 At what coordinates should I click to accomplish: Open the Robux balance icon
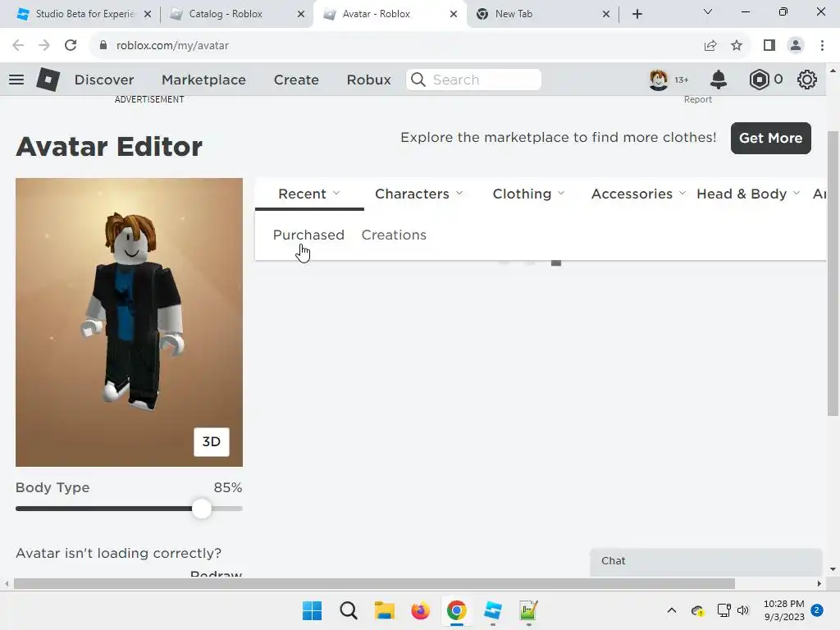point(759,80)
